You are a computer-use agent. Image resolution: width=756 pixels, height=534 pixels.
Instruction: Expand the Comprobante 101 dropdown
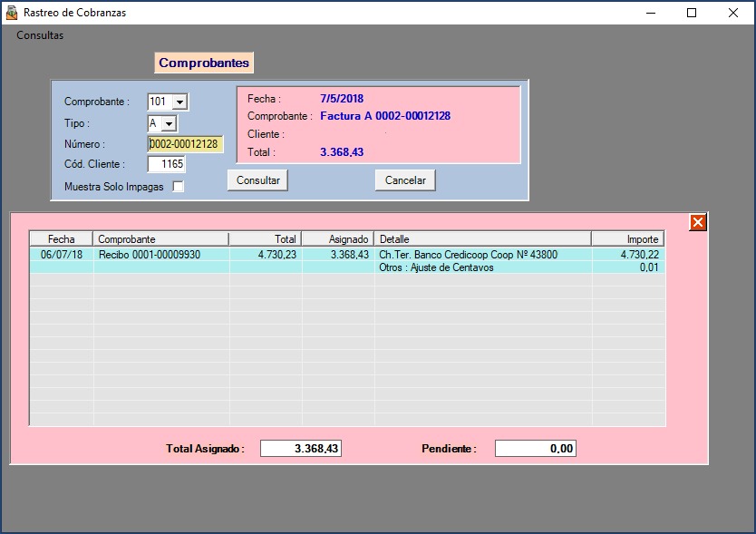pyautogui.click(x=179, y=102)
